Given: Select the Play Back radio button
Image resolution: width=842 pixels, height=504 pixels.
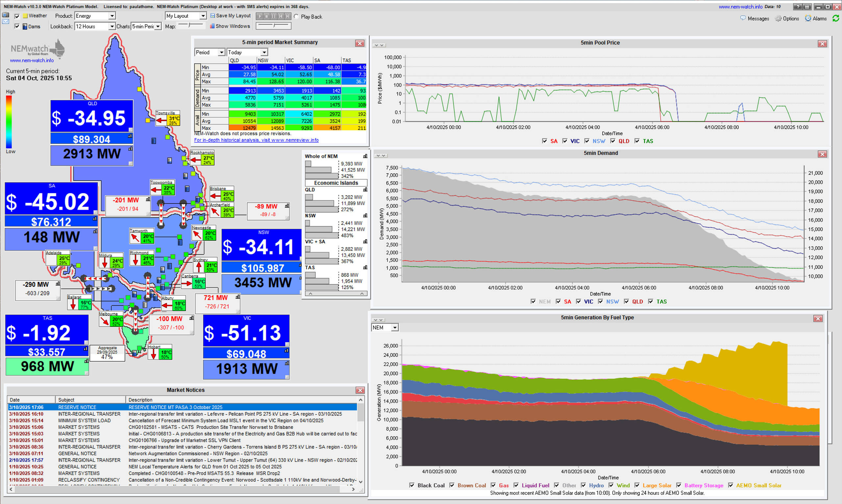Looking at the screenshot, I should [x=296, y=16].
